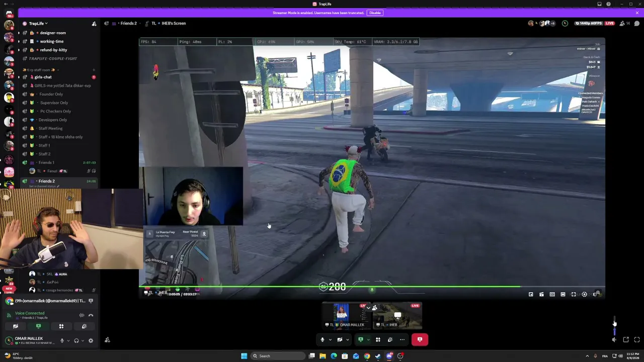Expand the girls-chat channel arrow
Image resolution: width=644 pixels, height=362 pixels.
pos(19,77)
